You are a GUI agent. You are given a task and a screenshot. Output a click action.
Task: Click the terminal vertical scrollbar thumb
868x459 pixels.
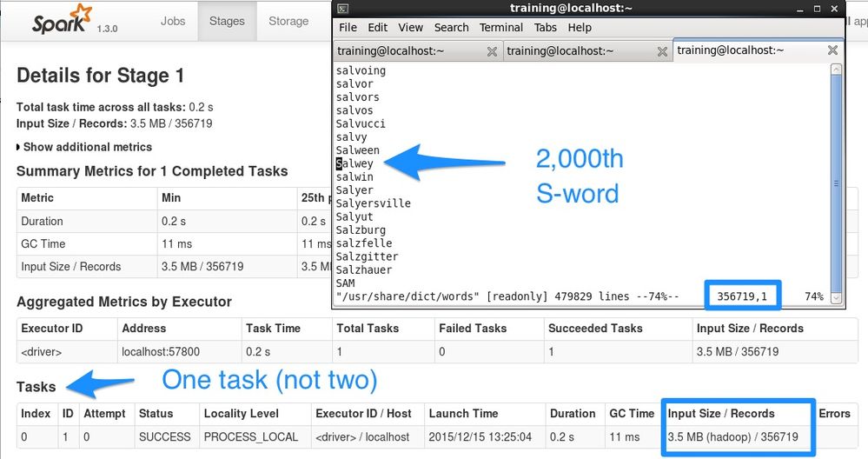tap(836, 183)
